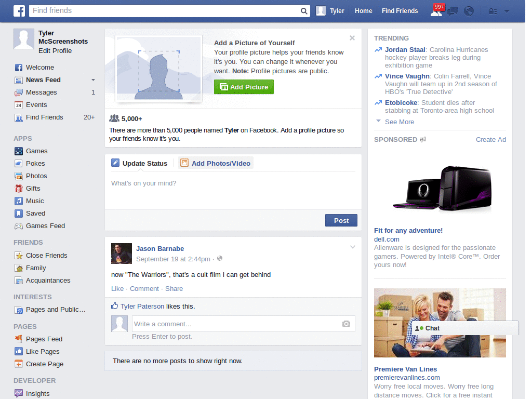This screenshot has width=532, height=399.
Task: Click the Music app icon
Action: (x=19, y=201)
